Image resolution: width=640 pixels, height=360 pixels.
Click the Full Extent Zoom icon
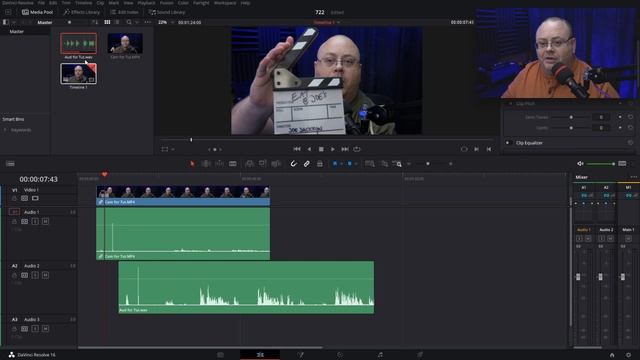370,164
